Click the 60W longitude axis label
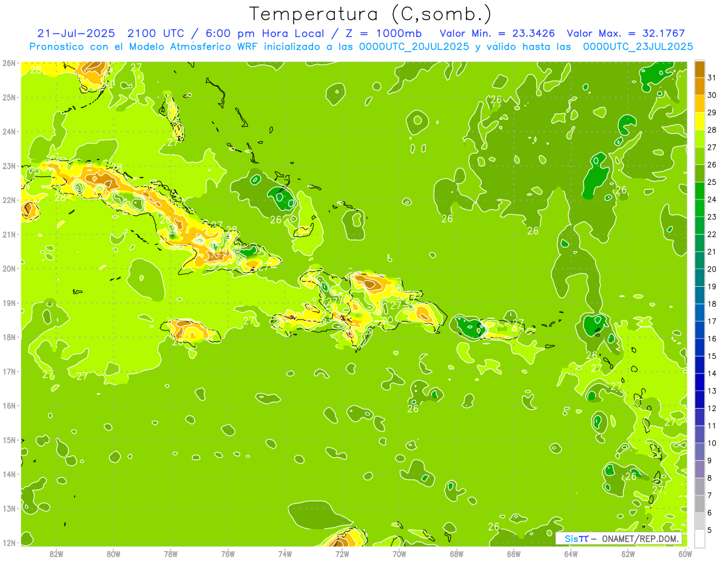Screen dimensions: 728x562 (x=685, y=553)
